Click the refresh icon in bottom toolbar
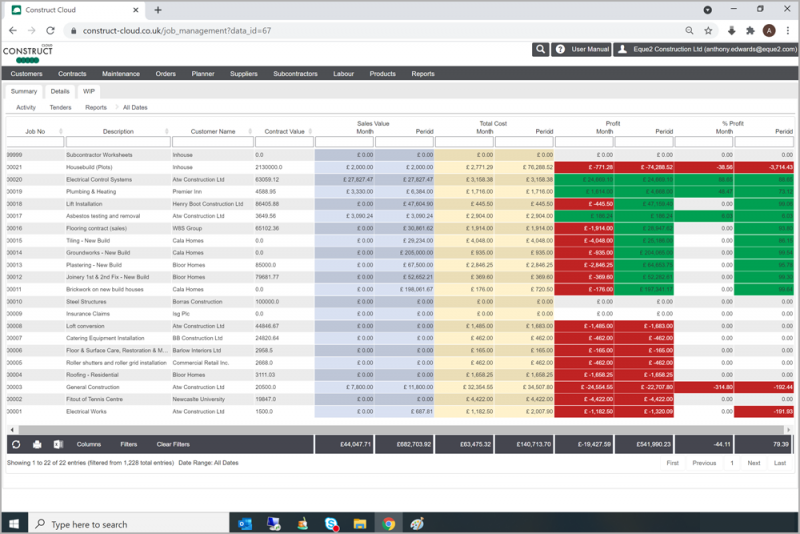800x534 pixels. coord(16,444)
